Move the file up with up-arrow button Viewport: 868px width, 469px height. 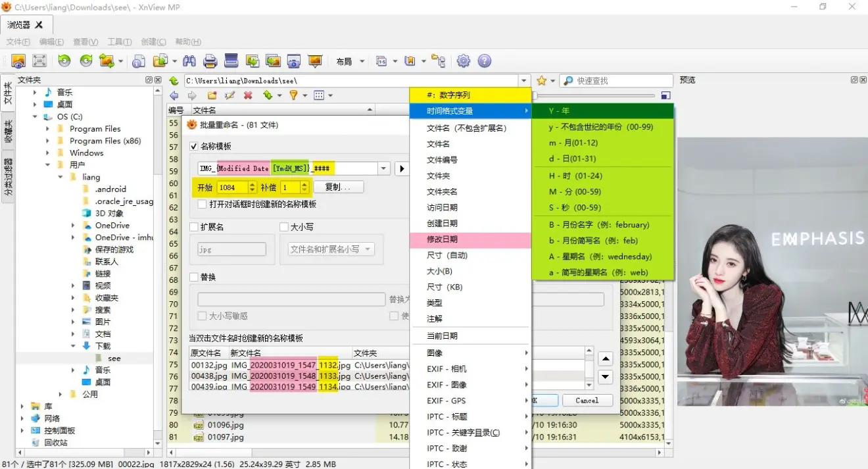point(606,359)
